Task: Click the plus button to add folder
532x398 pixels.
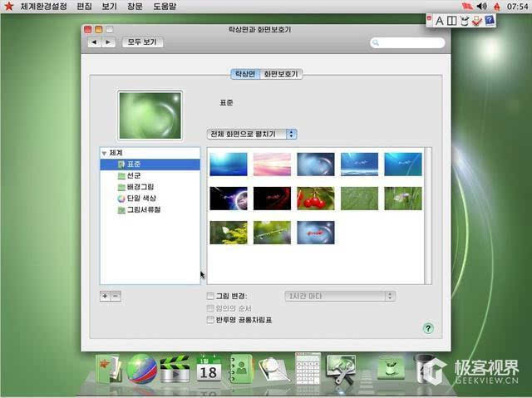Action: [105, 296]
